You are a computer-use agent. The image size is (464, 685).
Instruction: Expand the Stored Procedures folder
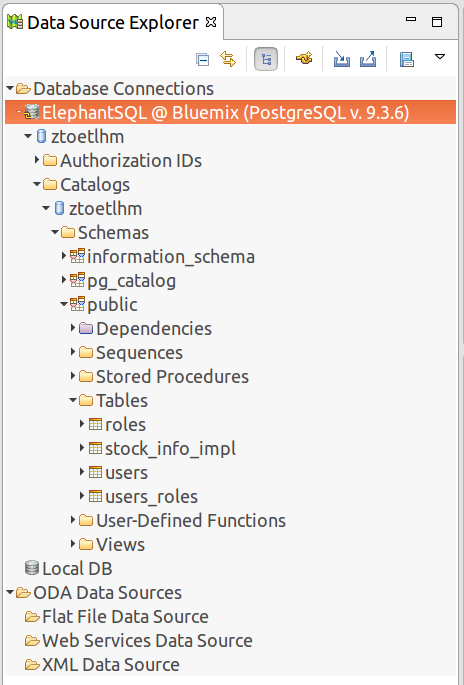click(73, 376)
